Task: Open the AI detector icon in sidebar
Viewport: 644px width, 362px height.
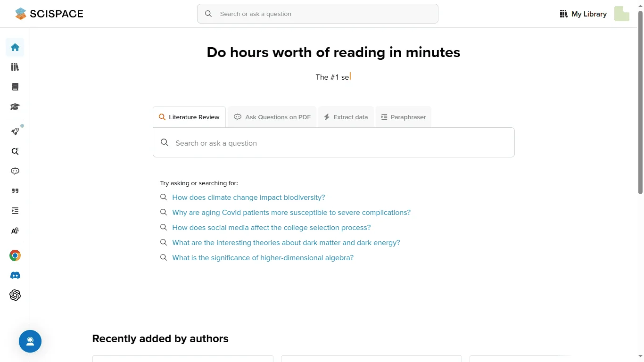Action: coord(15,231)
